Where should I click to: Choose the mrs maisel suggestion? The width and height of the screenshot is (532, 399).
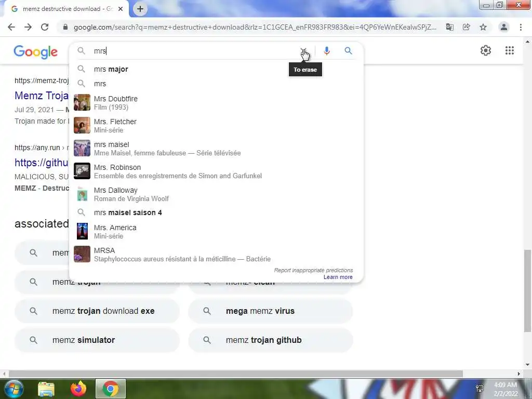(216, 148)
